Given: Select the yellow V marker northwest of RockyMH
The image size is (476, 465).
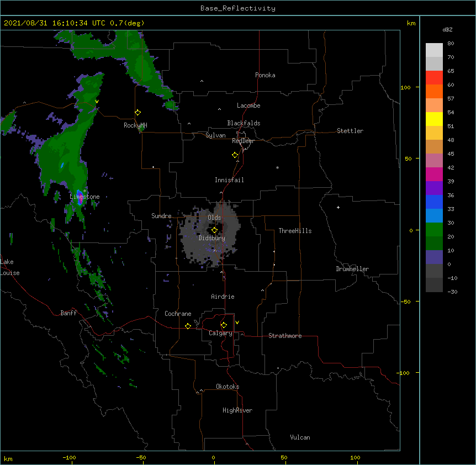Looking at the screenshot, I should [97, 102].
